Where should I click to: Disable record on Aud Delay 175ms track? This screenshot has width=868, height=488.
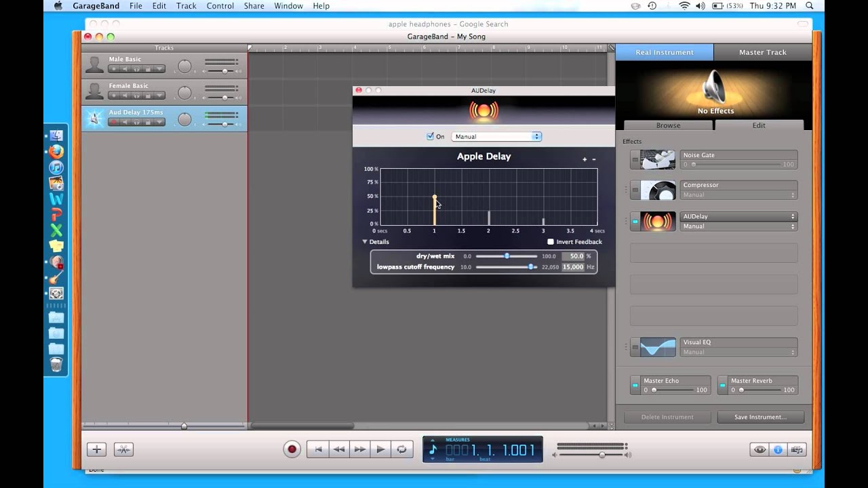[x=114, y=122]
